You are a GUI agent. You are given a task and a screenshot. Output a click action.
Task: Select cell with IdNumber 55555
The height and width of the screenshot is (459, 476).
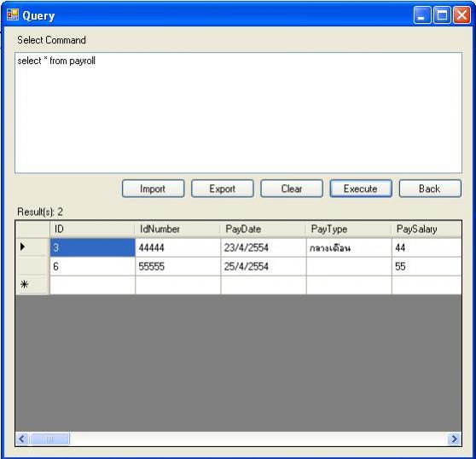[178, 266]
